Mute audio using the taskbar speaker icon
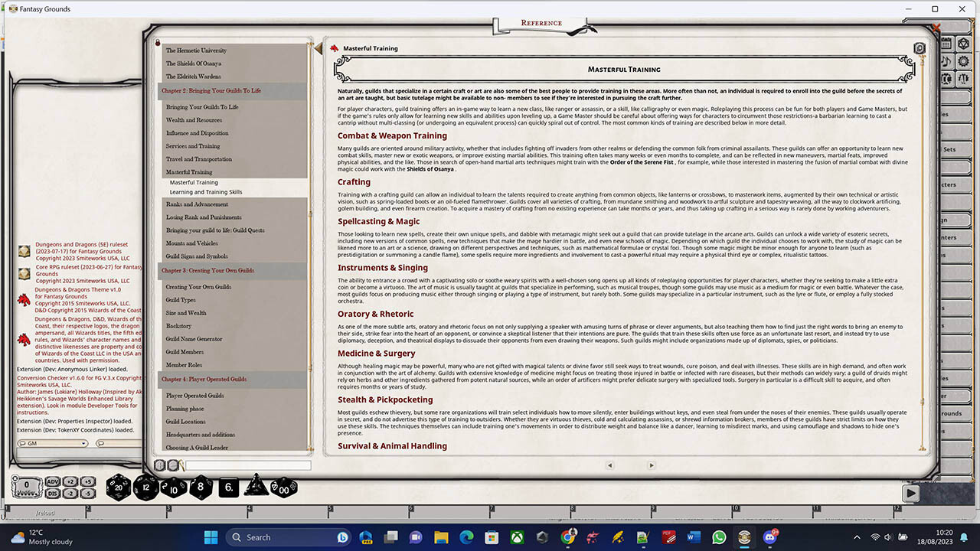The image size is (980, 551). click(888, 537)
